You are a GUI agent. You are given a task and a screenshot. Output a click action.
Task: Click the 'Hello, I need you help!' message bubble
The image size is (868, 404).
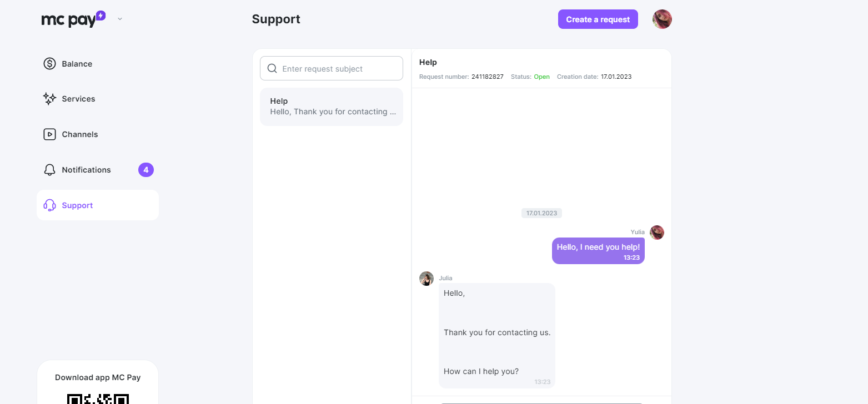pos(598,251)
